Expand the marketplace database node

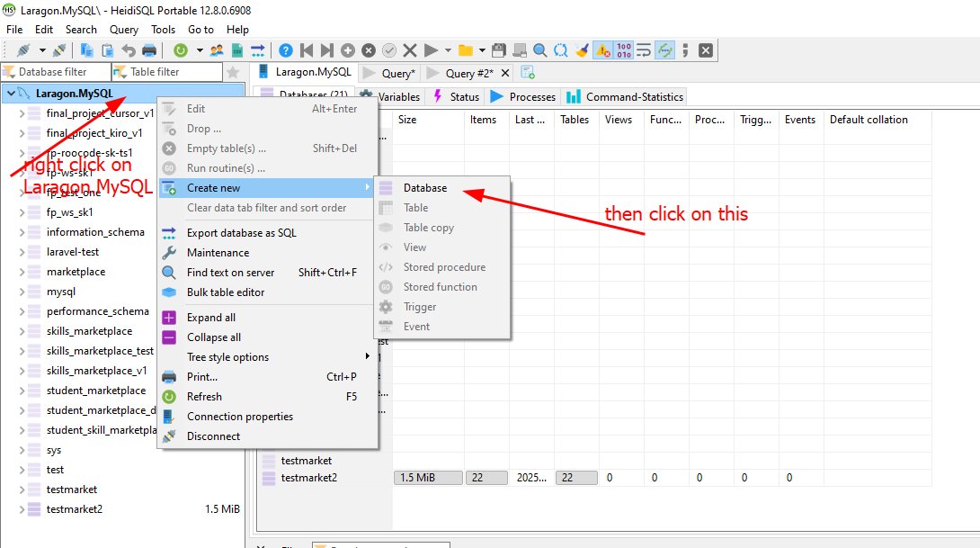click(x=22, y=272)
